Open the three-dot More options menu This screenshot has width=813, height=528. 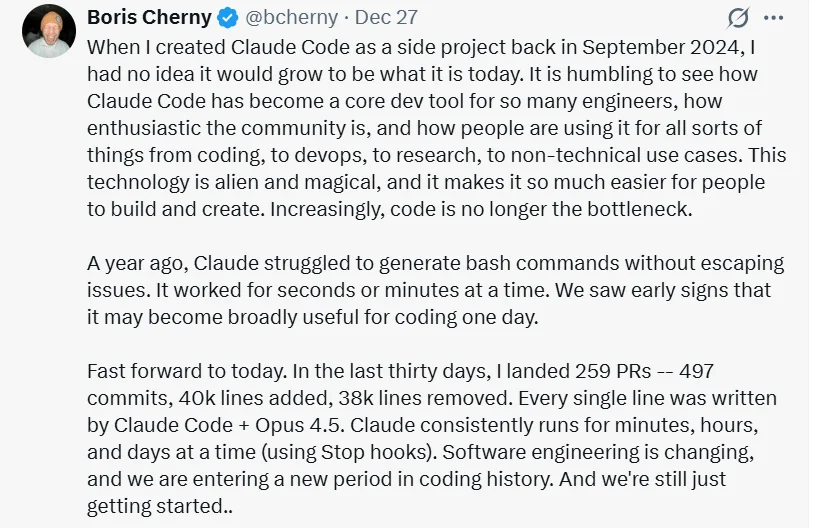click(x=773, y=18)
